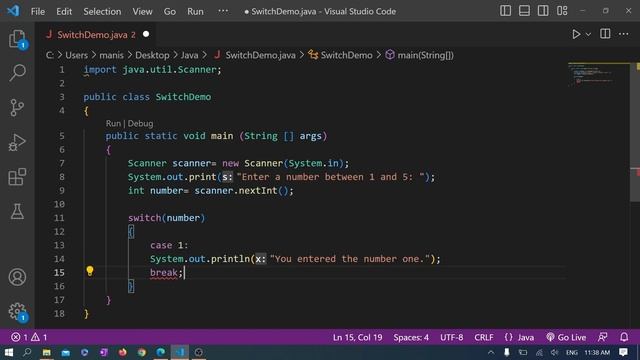Open the Testing flask view
The image size is (640, 360).
click(17, 211)
